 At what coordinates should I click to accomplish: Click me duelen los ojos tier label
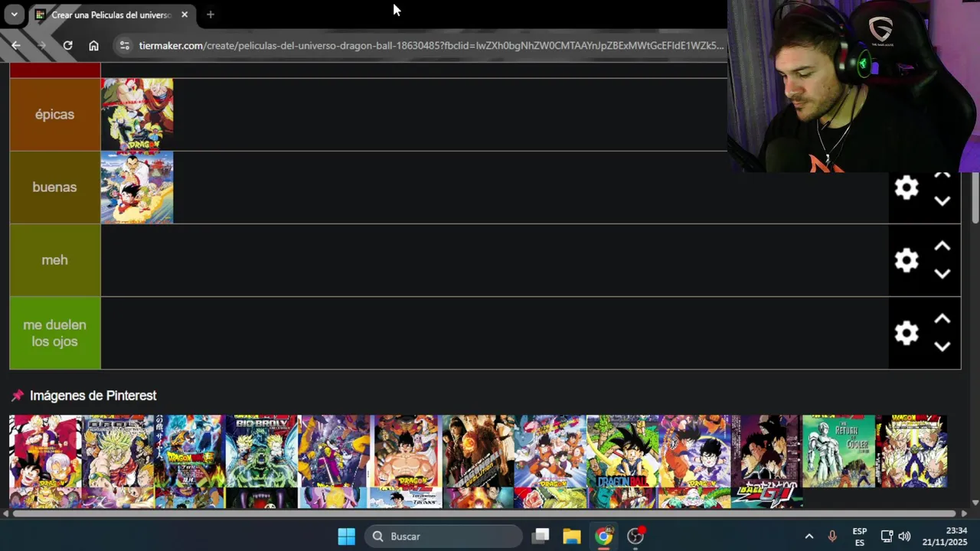54,333
